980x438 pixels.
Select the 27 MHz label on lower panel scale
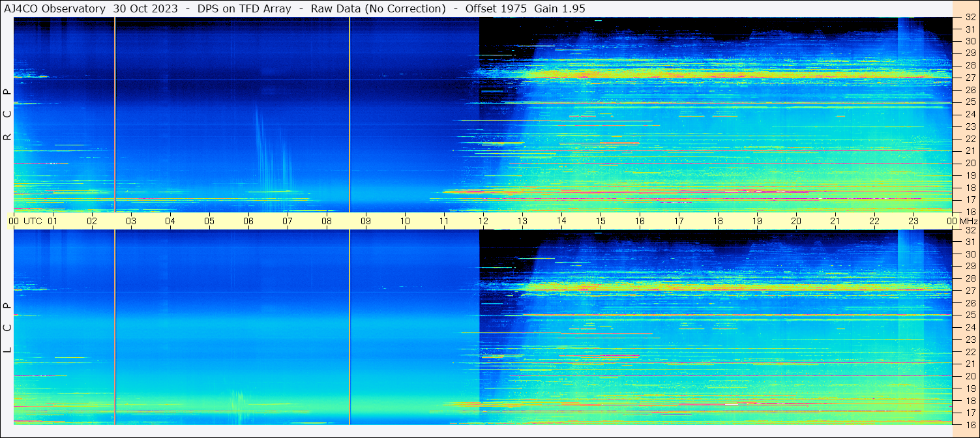[x=970, y=291]
